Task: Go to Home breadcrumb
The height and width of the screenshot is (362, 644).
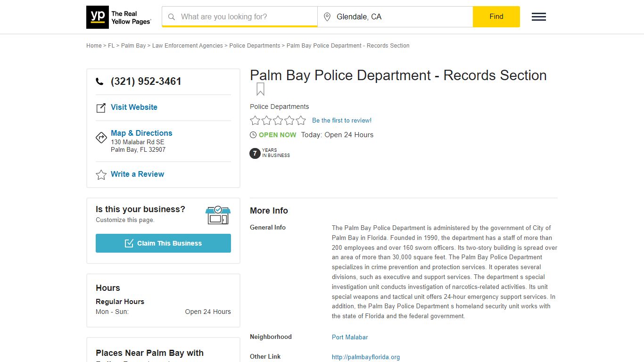Action: (x=94, y=46)
